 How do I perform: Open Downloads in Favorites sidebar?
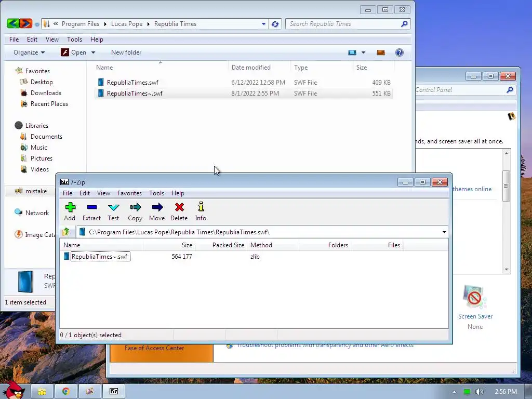pos(46,93)
